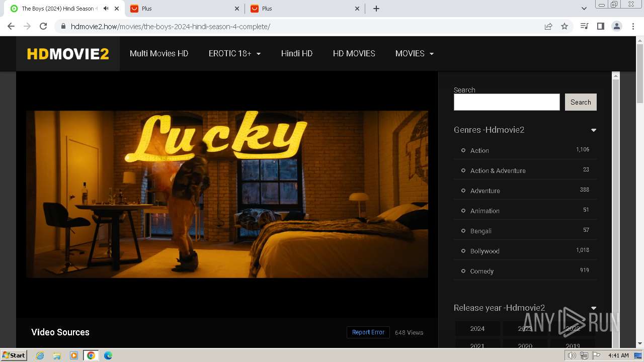Screen dimensions: 644x362
Task: Open the Bengali genre
Action: click(x=480, y=231)
